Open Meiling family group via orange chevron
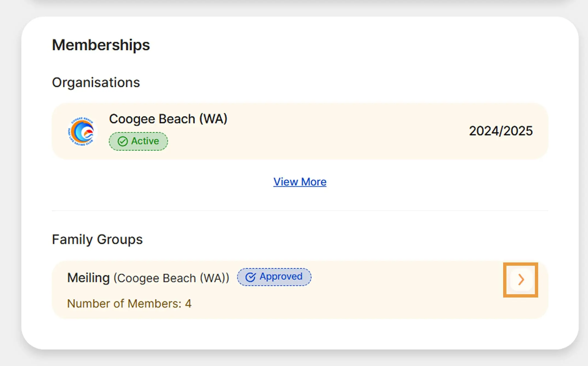 [x=521, y=280]
